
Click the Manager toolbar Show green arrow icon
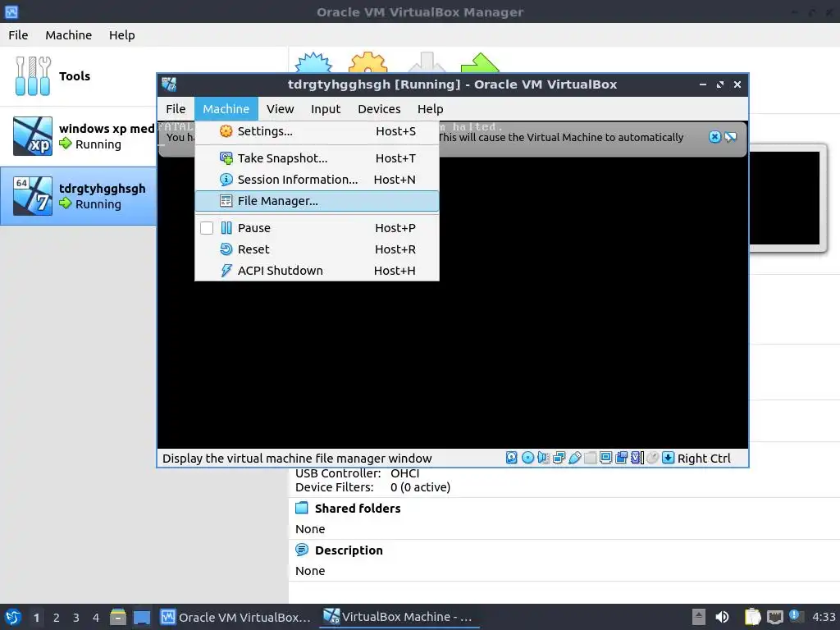tap(480, 62)
